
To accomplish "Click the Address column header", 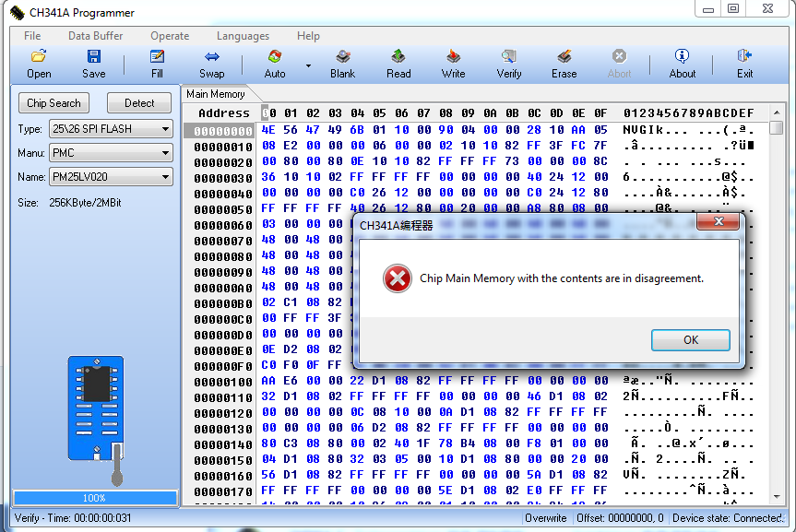I will click(x=224, y=112).
